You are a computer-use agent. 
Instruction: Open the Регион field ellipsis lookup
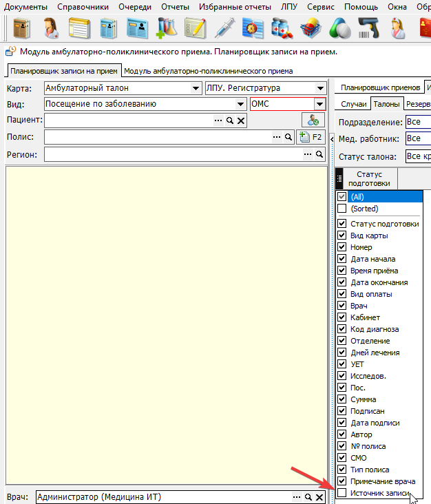(308, 154)
